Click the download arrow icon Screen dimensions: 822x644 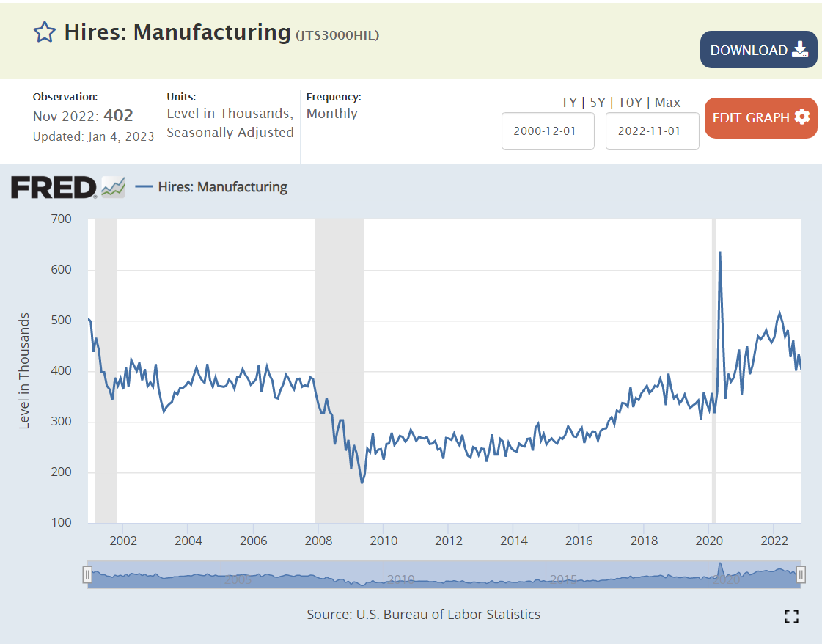(x=799, y=50)
